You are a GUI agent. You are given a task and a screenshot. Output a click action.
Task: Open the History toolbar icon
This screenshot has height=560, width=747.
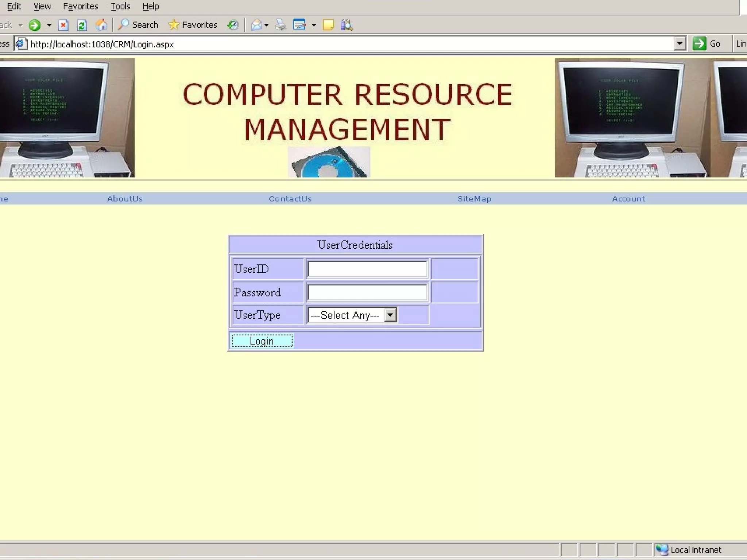(x=233, y=25)
